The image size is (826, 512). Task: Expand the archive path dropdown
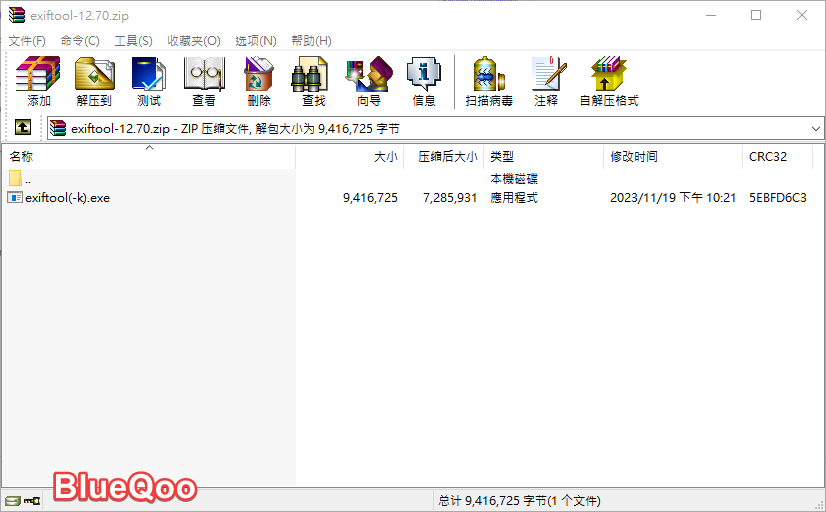click(815, 128)
